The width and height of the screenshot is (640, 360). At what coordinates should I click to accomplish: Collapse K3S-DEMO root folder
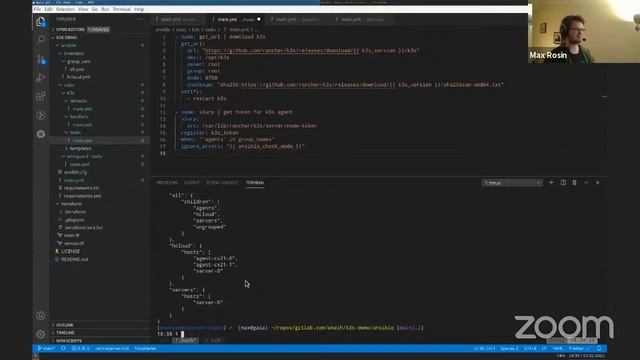[x=67, y=37]
